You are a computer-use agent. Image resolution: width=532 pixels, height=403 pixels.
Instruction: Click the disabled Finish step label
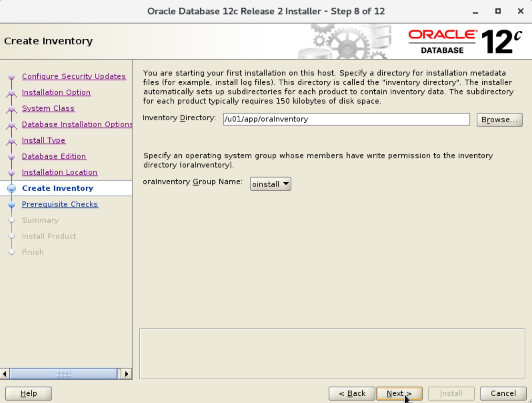click(33, 252)
